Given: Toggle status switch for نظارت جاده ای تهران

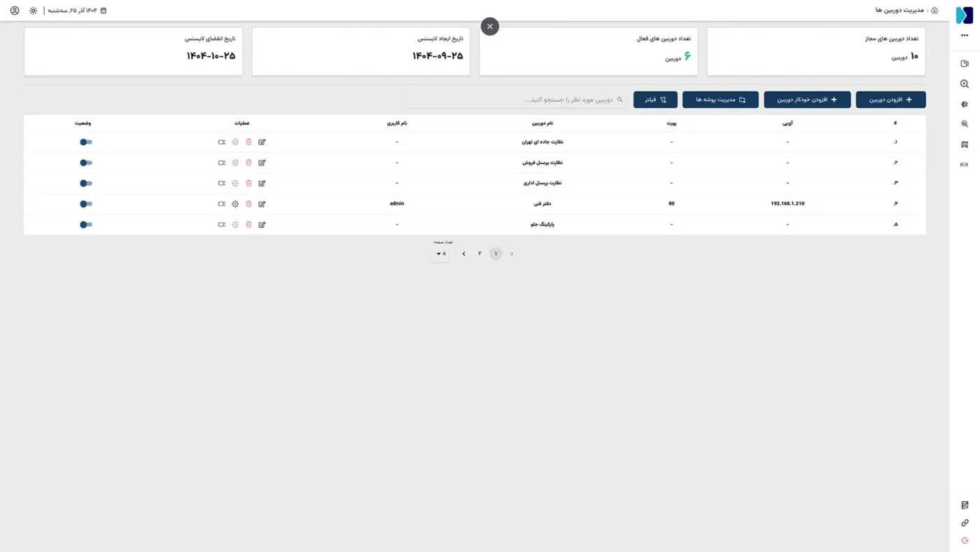Looking at the screenshot, I should click(x=85, y=142).
